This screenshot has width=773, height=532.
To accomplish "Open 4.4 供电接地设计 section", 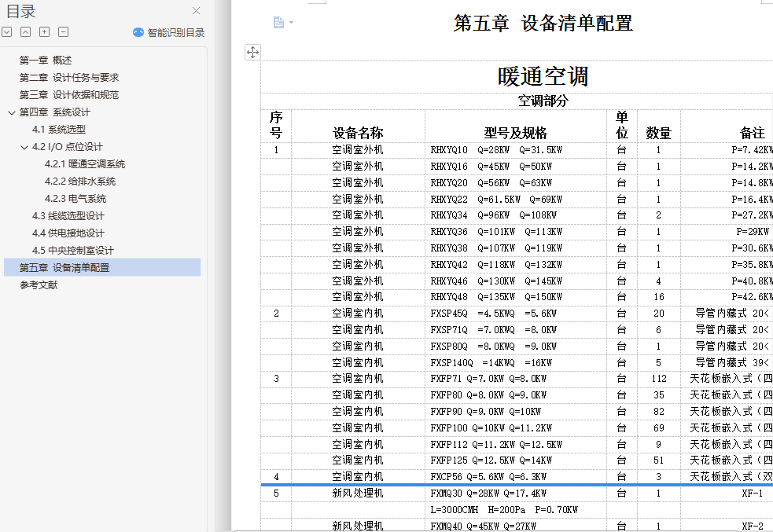I will [68, 233].
